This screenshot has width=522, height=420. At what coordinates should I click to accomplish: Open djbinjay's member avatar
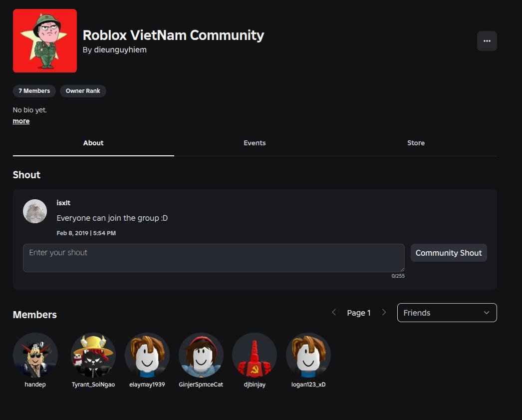click(x=255, y=355)
